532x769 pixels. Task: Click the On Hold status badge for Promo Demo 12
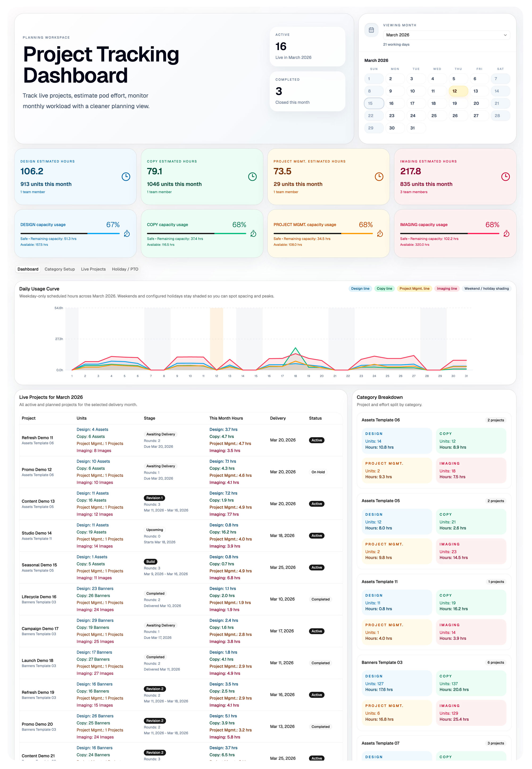pyautogui.click(x=318, y=472)
